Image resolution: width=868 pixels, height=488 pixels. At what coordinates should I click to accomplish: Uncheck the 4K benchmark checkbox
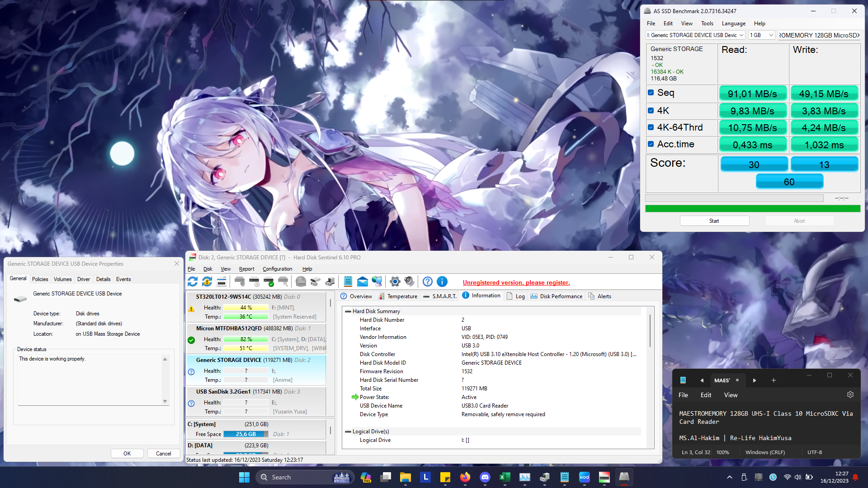(x=651, y=110)
